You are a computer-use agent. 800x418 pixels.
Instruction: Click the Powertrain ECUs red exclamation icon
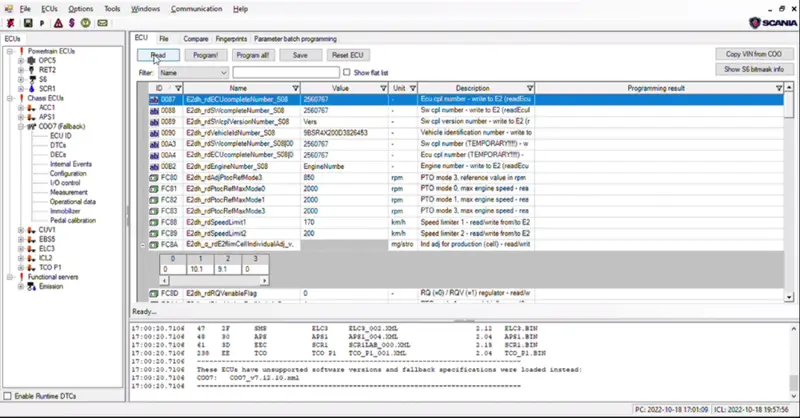(x=21, y=51)
